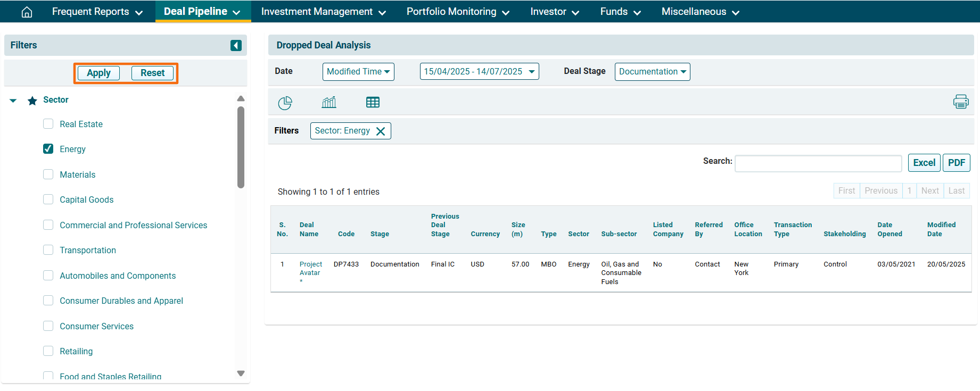980x391 pixels.
Task: Uncheck the Energy sector checkbox
Action: [48, 149]
